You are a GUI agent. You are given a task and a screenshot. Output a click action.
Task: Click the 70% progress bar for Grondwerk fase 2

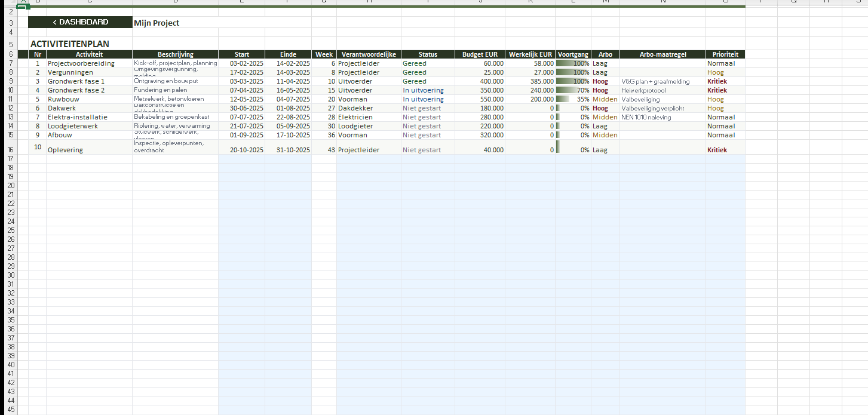(573, 90)
